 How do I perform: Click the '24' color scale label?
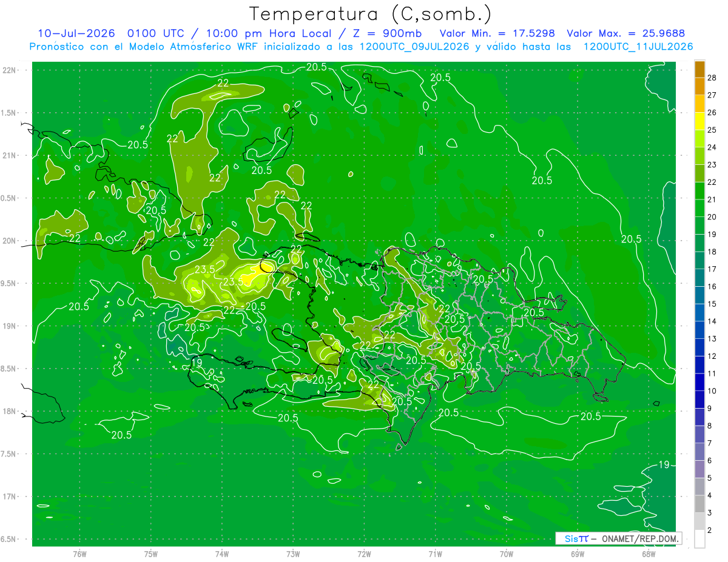click(x=712, y=147)
